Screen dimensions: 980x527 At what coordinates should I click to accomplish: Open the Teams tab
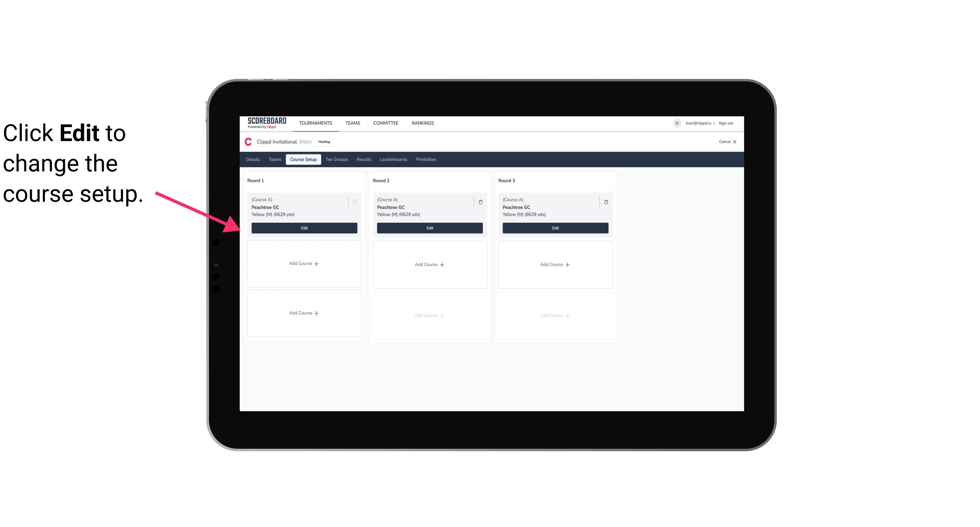tap(274, 159)
